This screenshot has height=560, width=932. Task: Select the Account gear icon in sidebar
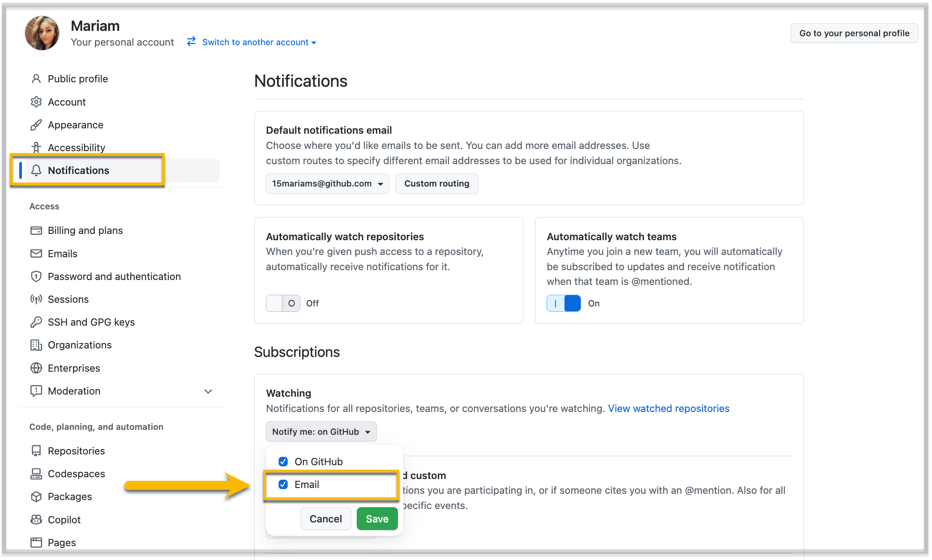click(36, 102)
